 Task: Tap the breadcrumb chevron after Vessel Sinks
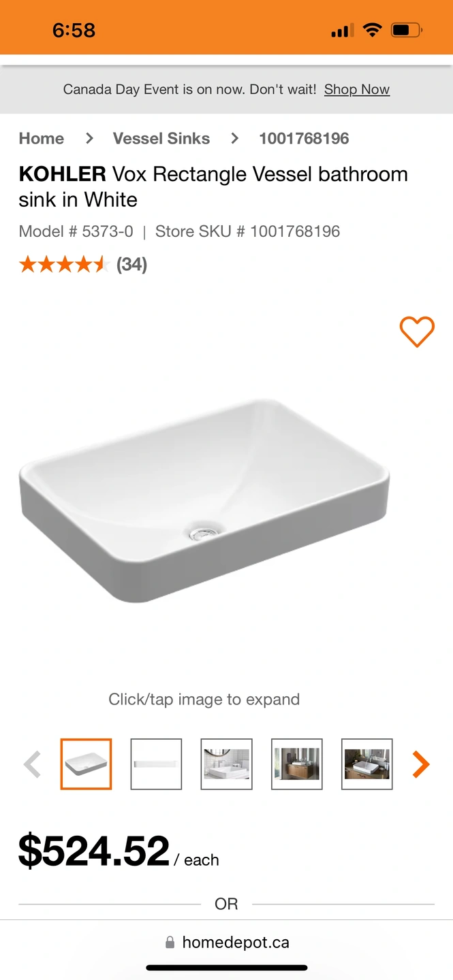235,138
